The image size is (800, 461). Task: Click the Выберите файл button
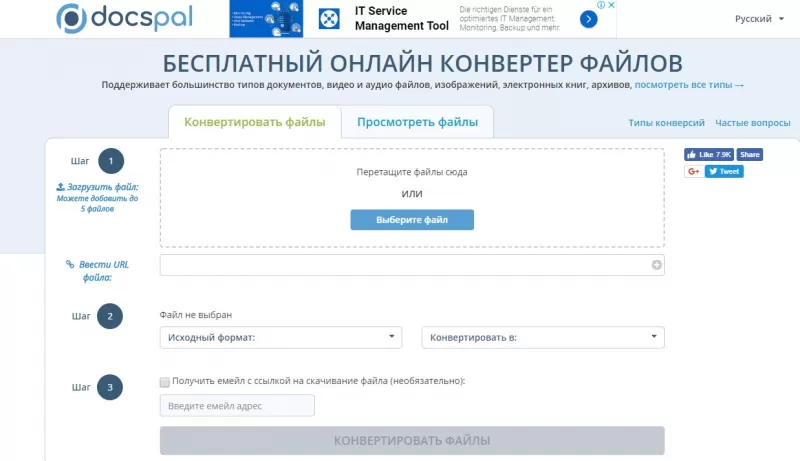(x=412, y=220)
